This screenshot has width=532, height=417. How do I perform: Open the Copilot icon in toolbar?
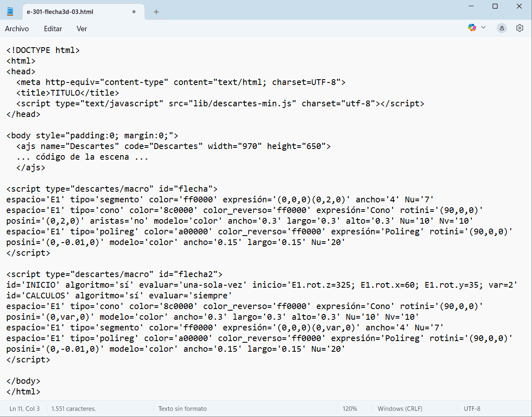click(x=472, y=27)
